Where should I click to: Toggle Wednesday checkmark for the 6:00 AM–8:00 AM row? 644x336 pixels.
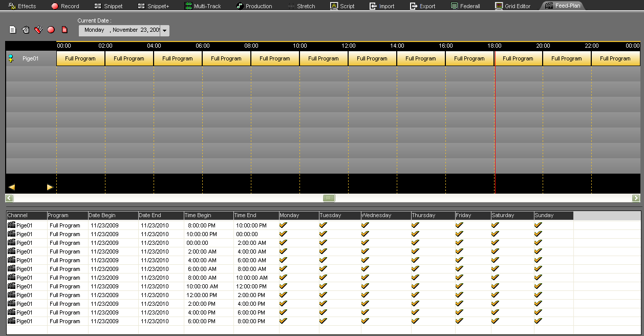[365, 268]
